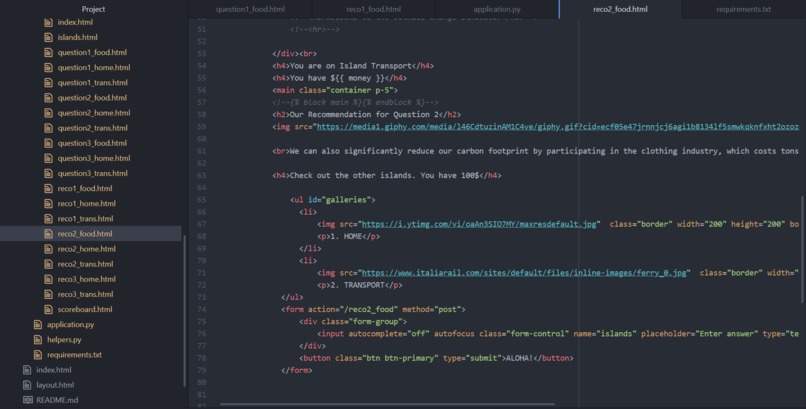Click line number 59 in the gutter
The image size is (806, 409).
point(202,127)
